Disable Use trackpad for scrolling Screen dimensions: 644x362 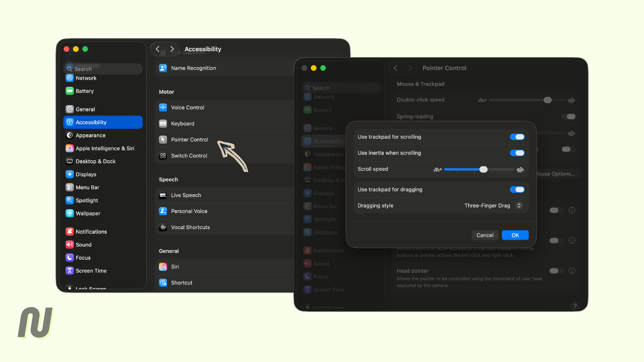[517, 136]
